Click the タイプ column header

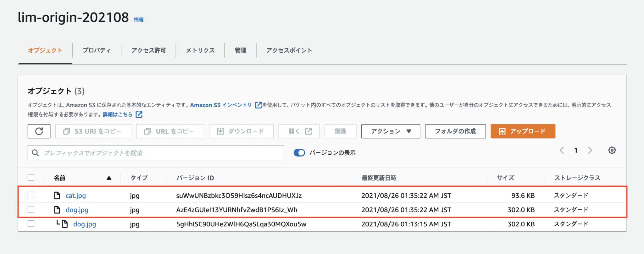[x=139, y=178]
